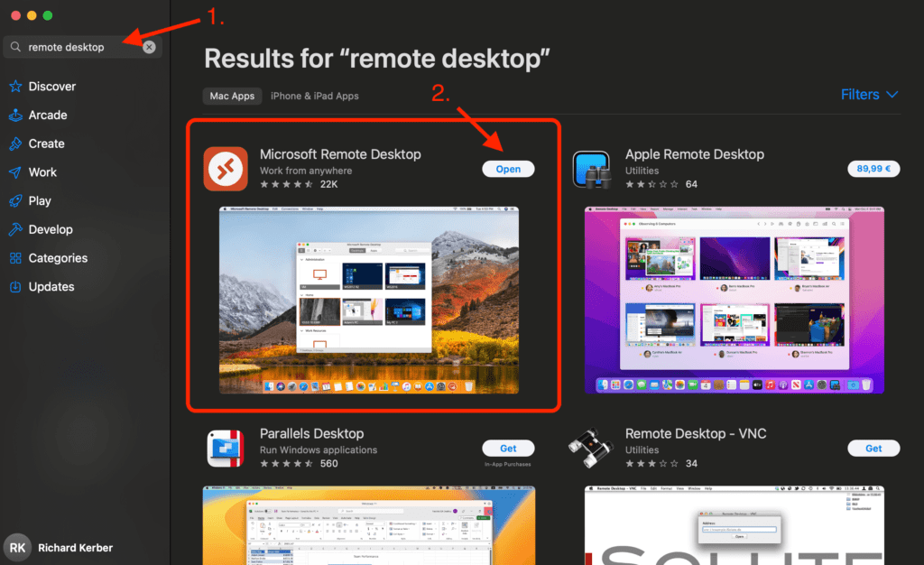Select the Mac Apps tab
The height and width of the screenshot is (565, 924).
click(x=232, y=96)
